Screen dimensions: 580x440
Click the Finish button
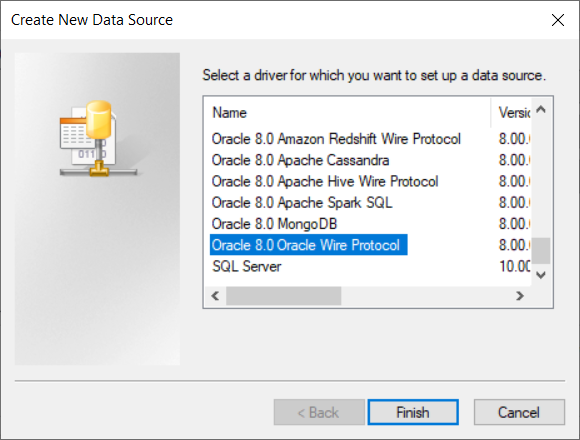pyautogui.click(x=413, y=412)
